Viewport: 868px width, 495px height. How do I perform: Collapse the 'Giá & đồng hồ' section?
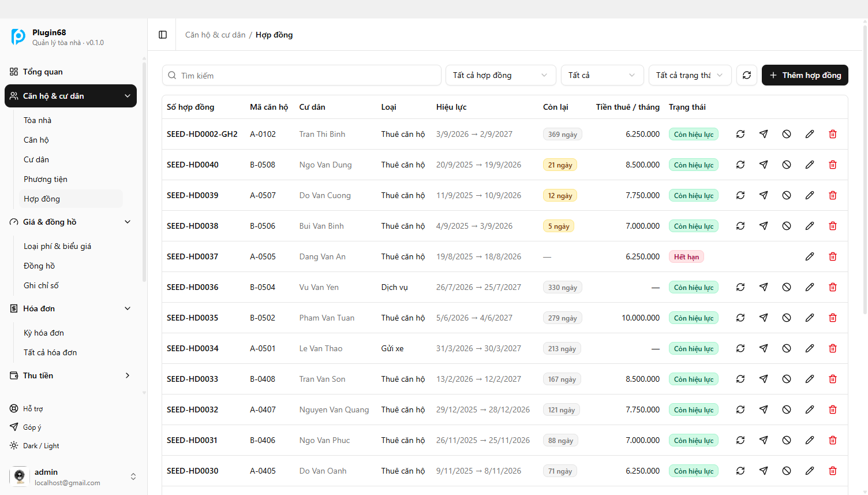coord(70,222)
